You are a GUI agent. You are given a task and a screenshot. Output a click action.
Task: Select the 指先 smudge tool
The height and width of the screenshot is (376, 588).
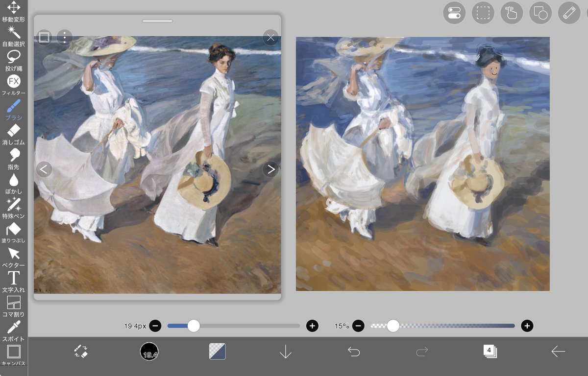(x=13, y=159)
